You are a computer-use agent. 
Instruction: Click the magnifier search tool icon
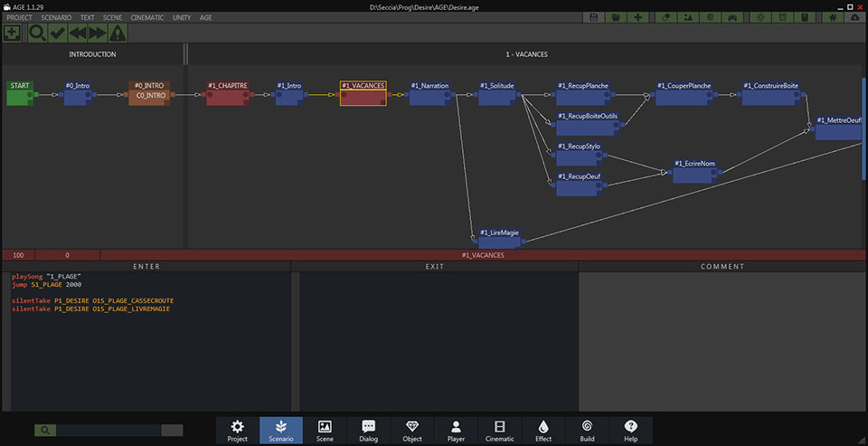38,33
